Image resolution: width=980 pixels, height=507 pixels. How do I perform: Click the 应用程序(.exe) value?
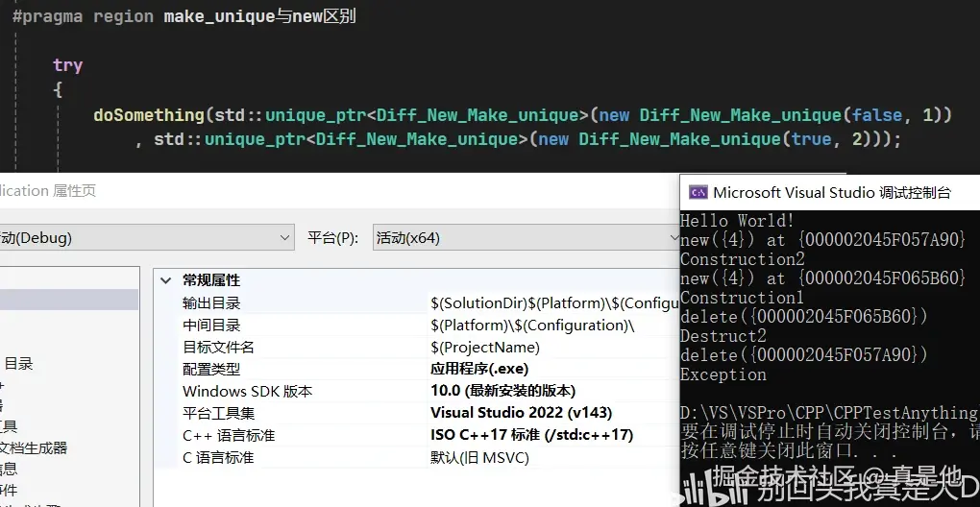pyautogui.click(x=479, y=369)
